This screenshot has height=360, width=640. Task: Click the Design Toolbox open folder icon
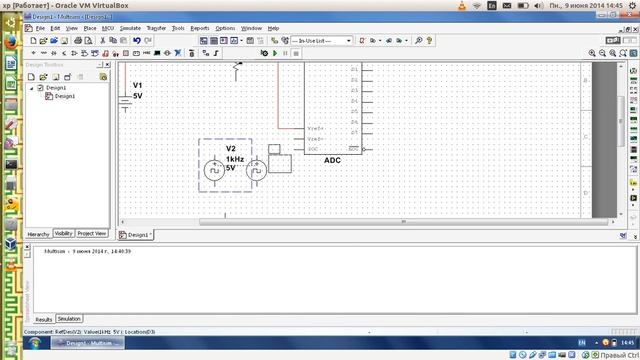tap(43, 77)
